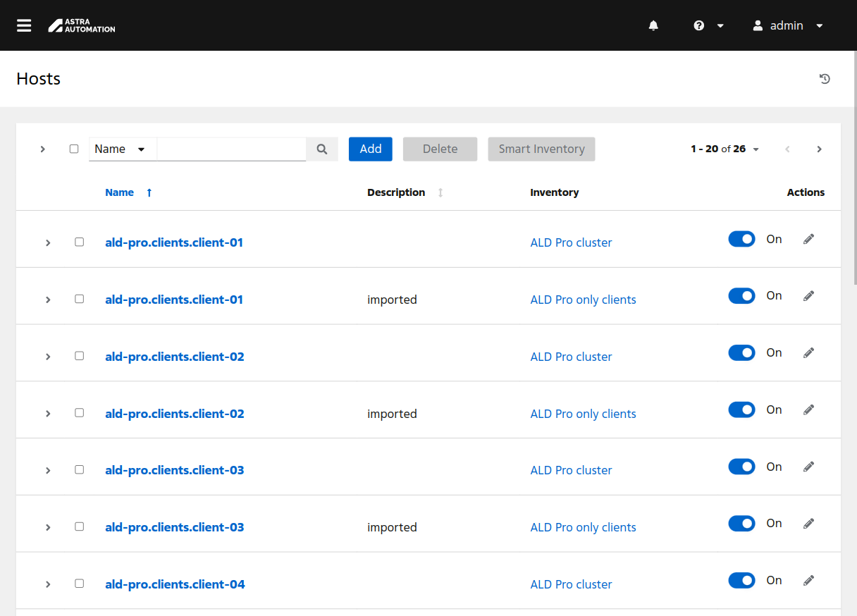The width and height of the screenshot is (857, 616).
Task: Tick the imported client-03 row checkbox
Action: (x=79, y=526)
